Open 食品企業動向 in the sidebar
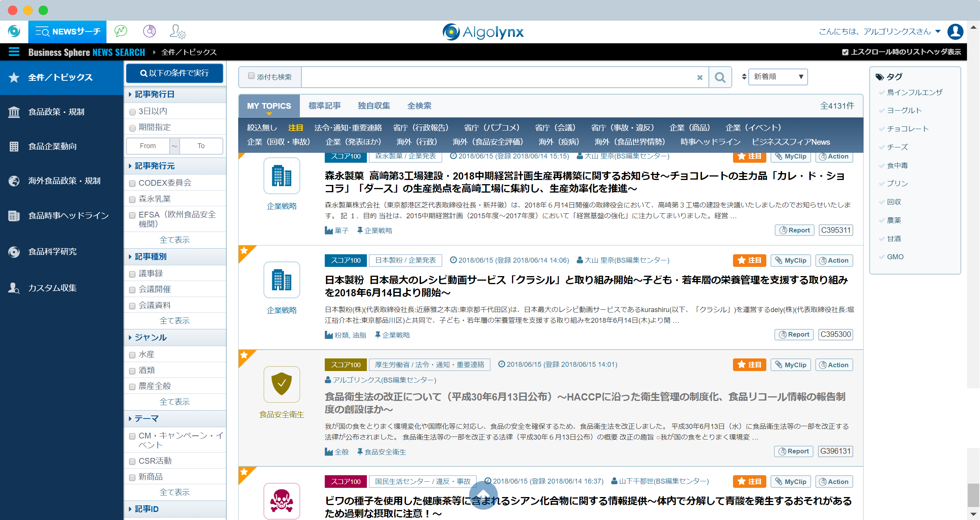This screenshot has height=520, width=980. click(62, 146)
